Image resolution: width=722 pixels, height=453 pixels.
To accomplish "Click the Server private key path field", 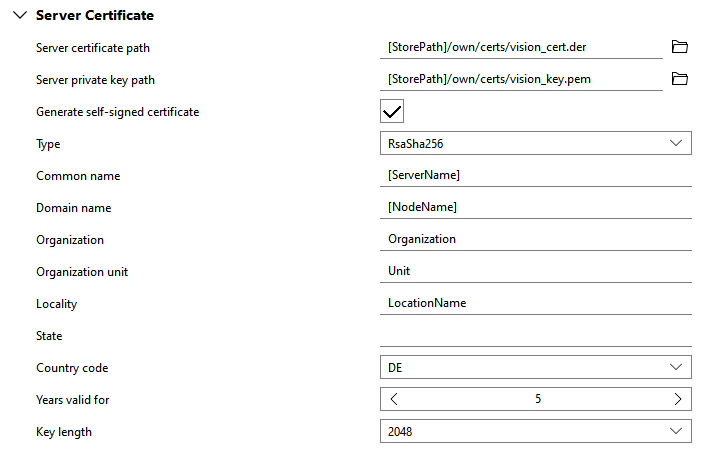I will coord(520,79).
